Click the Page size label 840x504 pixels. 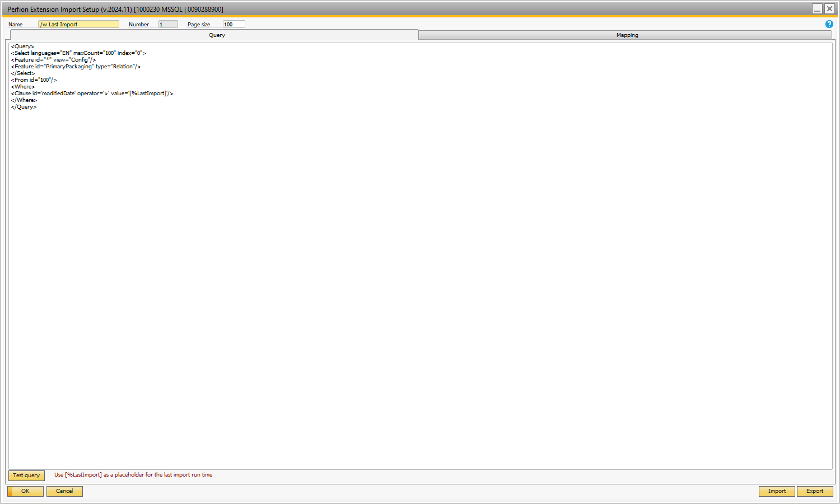(199, 25)
